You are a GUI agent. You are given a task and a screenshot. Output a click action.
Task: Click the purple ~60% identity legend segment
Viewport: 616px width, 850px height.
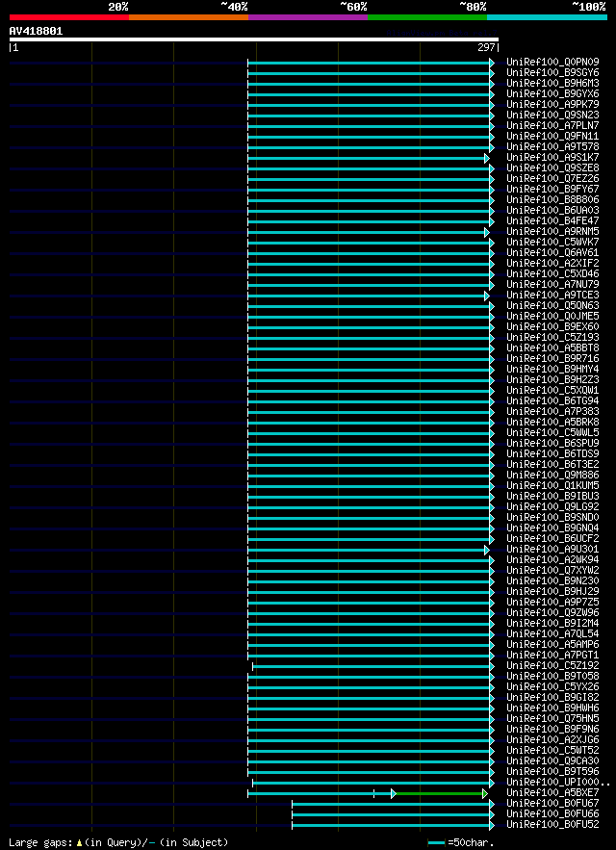point(308,17)
